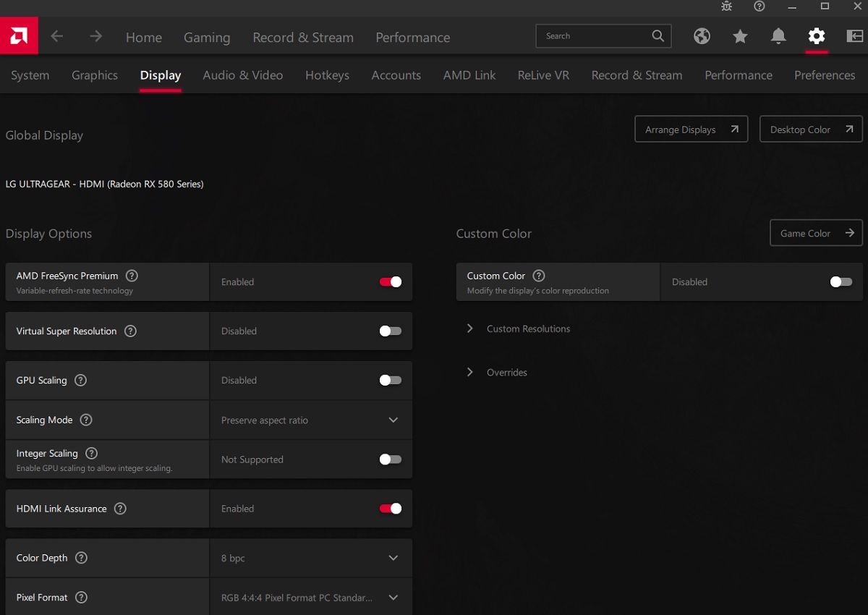Click Arrange Displays button

point(692,130)
